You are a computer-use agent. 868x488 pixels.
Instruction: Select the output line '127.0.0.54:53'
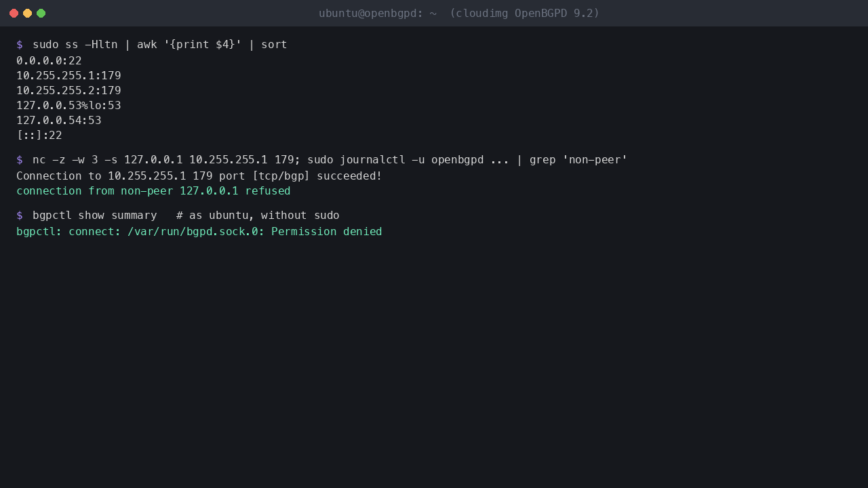coord(59,121)
